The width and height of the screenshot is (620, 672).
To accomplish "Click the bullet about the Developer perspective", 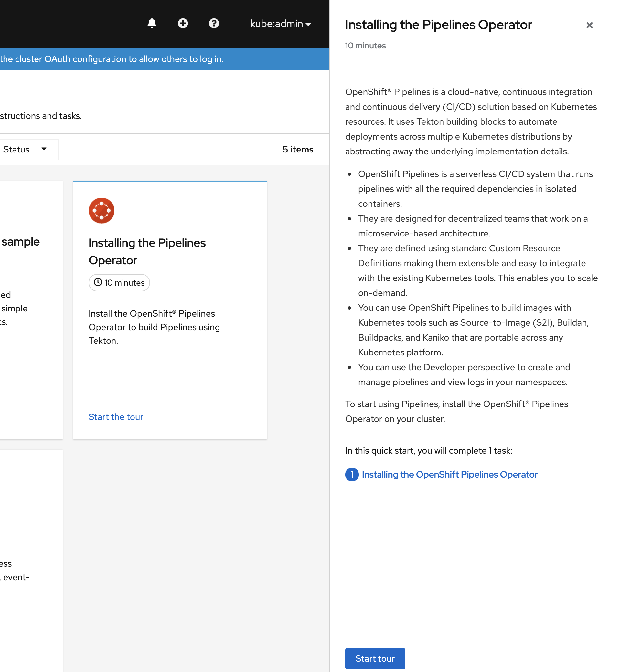I will [464, 374].
